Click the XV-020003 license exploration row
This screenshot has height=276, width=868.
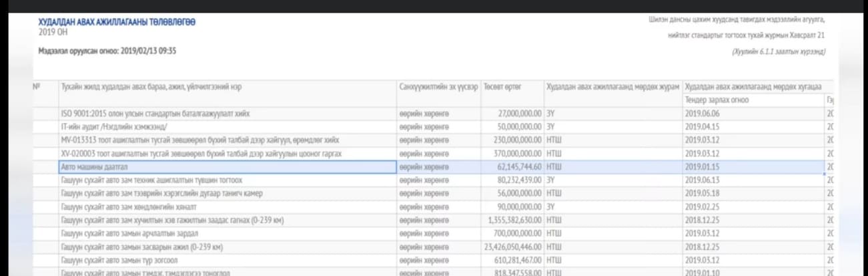pyautogui.click(x=201, y=154)
